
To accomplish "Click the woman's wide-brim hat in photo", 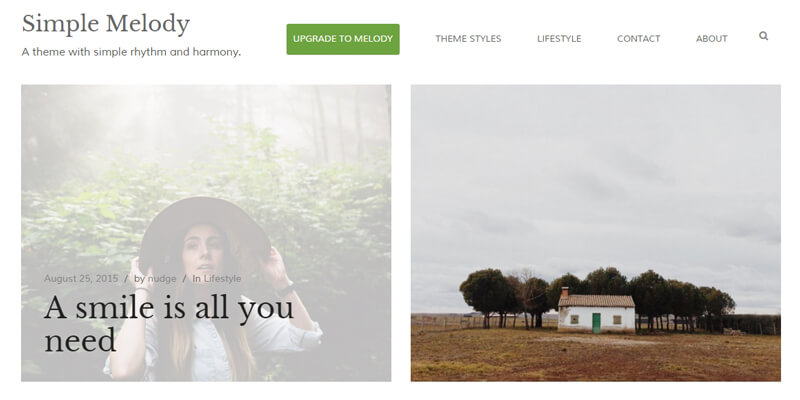I will point(205,224).
